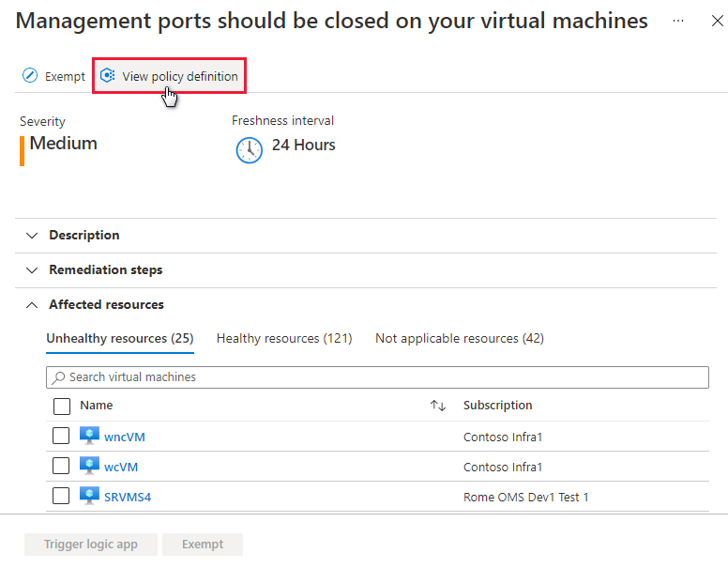Check the wcVM row checkbox
728x568 pixels.
(x=61, y=466)
